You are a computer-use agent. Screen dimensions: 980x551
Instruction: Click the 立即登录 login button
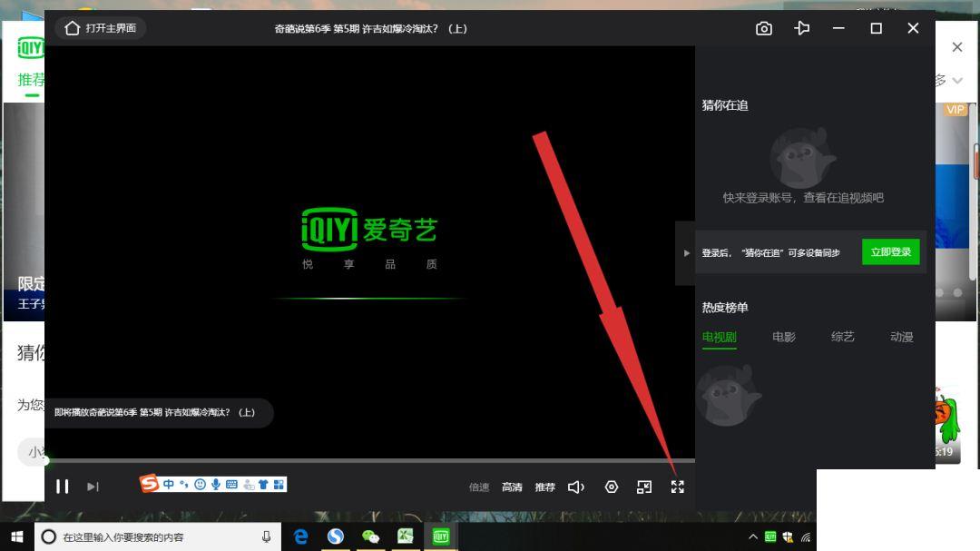891,252
